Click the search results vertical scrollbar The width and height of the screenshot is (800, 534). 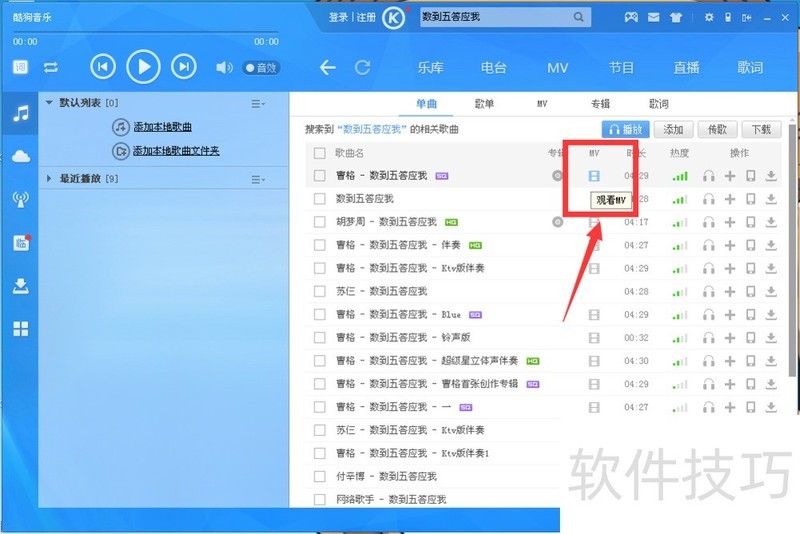click(792, 250)
